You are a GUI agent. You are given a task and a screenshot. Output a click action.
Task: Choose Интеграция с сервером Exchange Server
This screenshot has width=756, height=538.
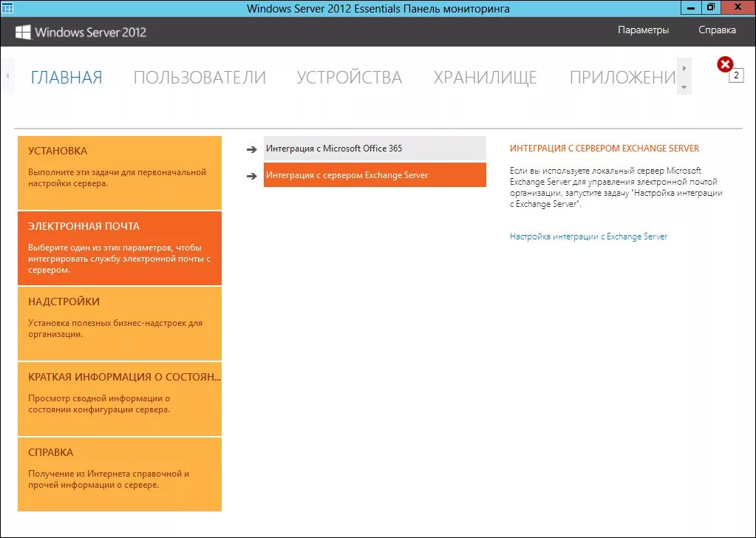375,175
